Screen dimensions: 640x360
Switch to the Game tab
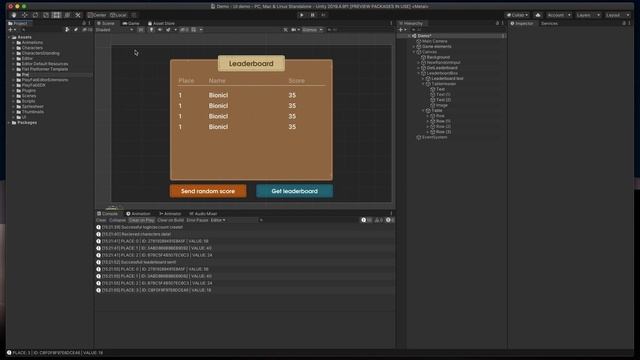[x=131, y=23]
